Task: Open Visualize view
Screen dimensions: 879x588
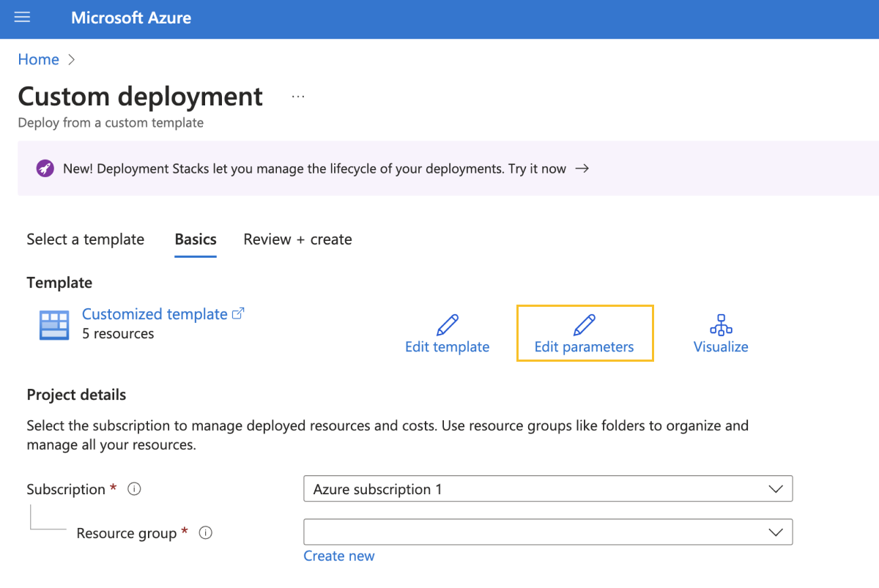Action: click(x=721, y=346)
